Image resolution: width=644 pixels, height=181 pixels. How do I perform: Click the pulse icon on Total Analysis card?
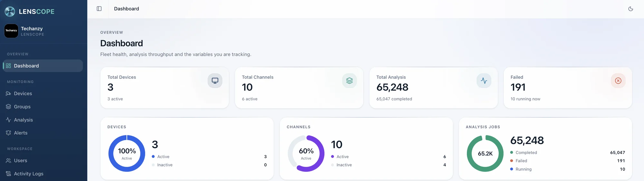coord(484,81)
